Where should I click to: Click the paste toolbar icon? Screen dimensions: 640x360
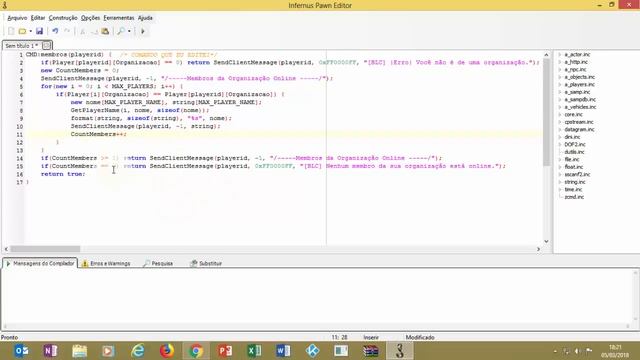pyautogui.click(x=105, y=31)
